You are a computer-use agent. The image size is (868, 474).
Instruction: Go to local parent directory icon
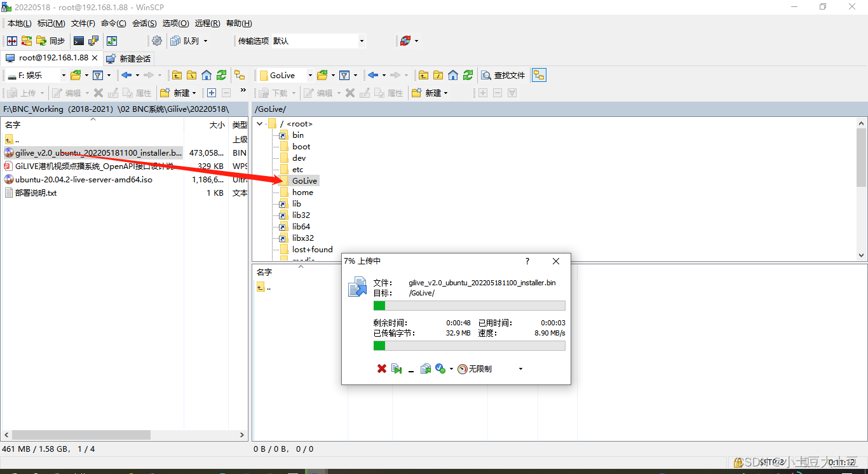click(x=177, y=75)
